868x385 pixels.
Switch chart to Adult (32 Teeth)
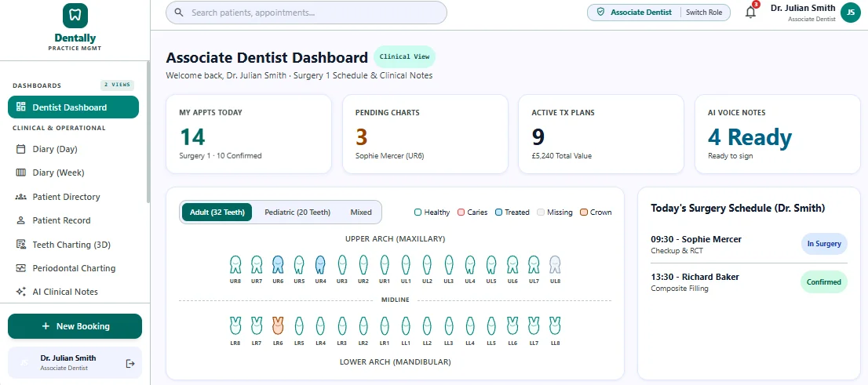click(x=217, y=212)
